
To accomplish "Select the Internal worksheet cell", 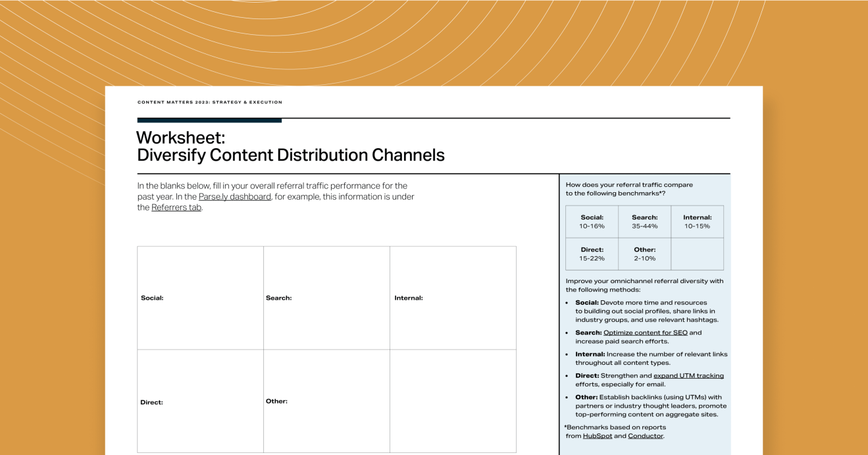I will pyautogui.click(x=453, y=298).
